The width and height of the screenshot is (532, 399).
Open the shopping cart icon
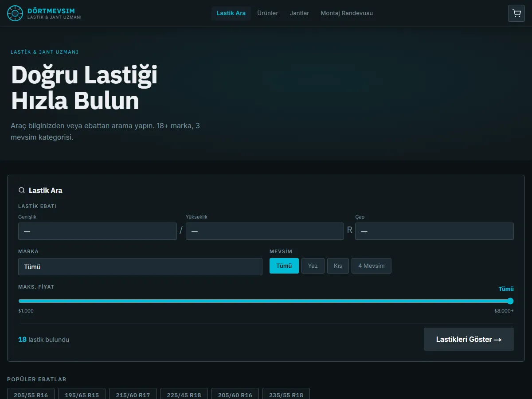click(x=516, y=13)
